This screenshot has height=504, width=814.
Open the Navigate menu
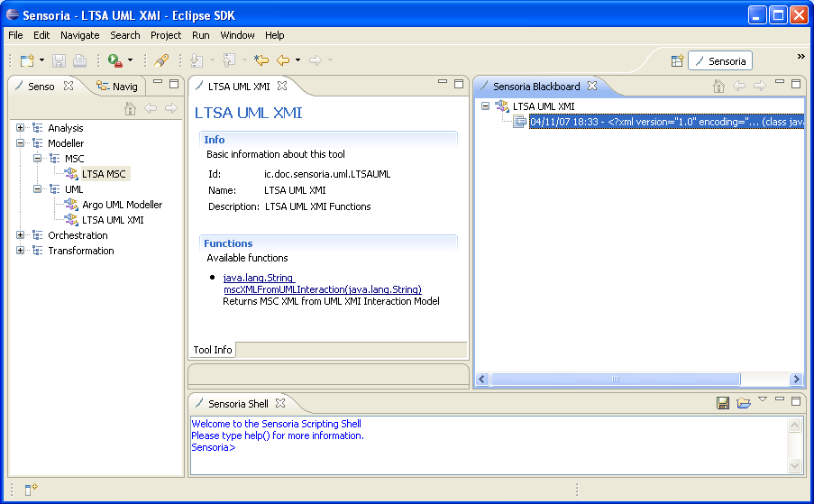click(x=80, y=35)
